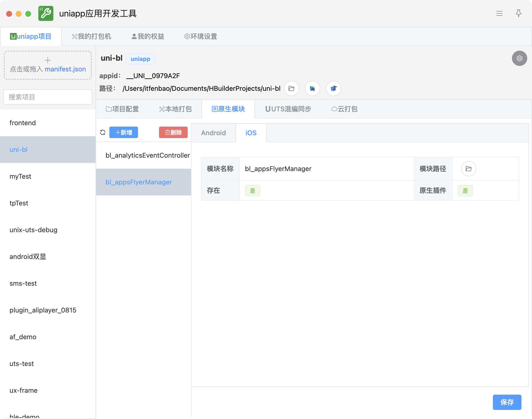Click appid value __UNI__0979A2F
532x419 pixels.
pyautogui.click(x=153, y=76)
